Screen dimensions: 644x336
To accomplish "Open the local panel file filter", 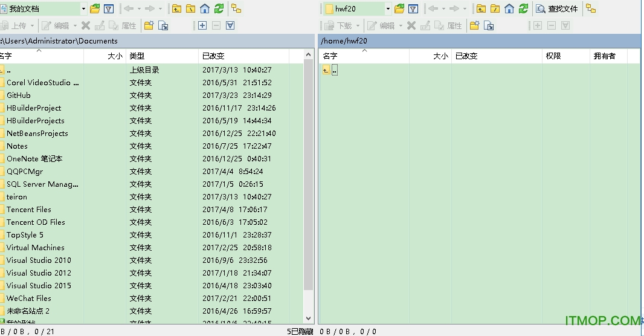I will (x=109, y=8).
